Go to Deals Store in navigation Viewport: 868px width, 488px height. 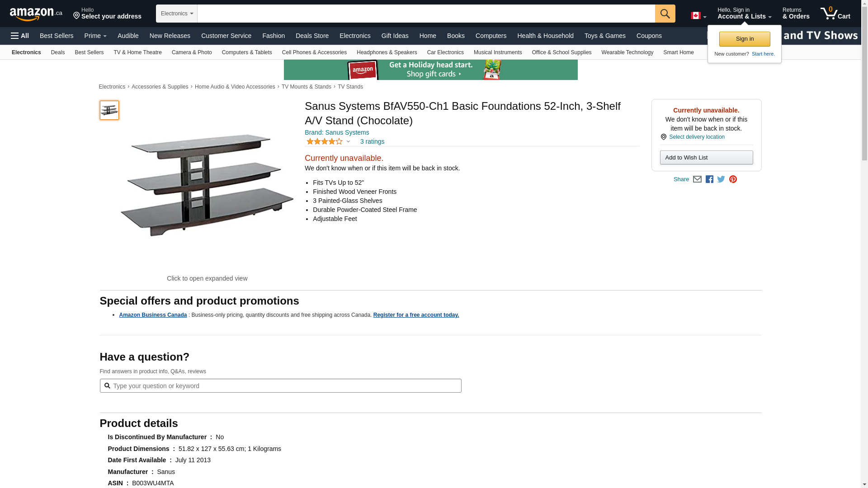pos(312,36)
